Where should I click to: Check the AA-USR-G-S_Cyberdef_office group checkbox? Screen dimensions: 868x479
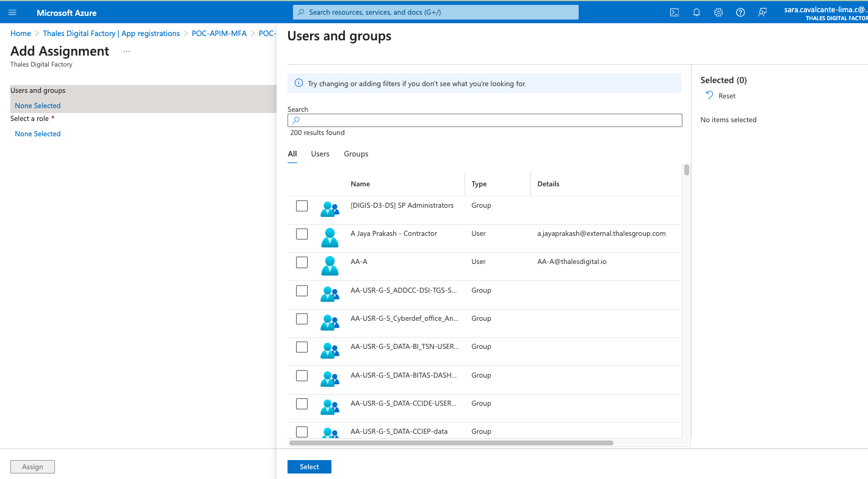tap(302, 319)
